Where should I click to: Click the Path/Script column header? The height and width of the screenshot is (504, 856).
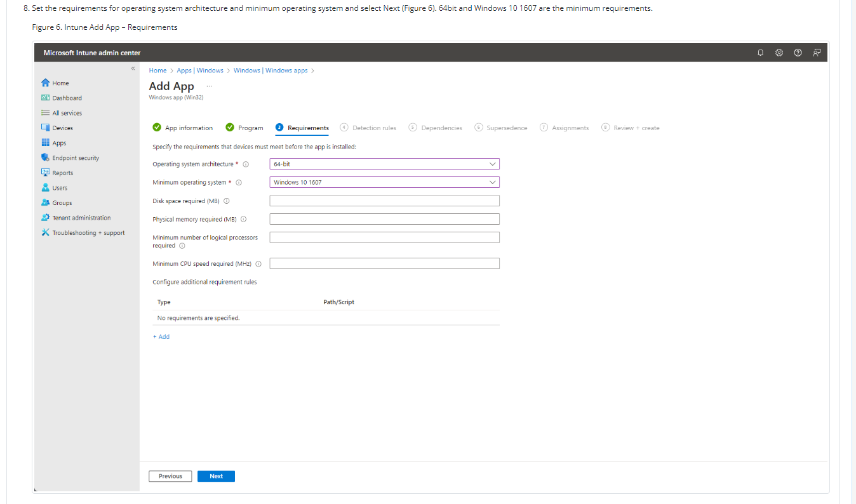coord(339,302)
